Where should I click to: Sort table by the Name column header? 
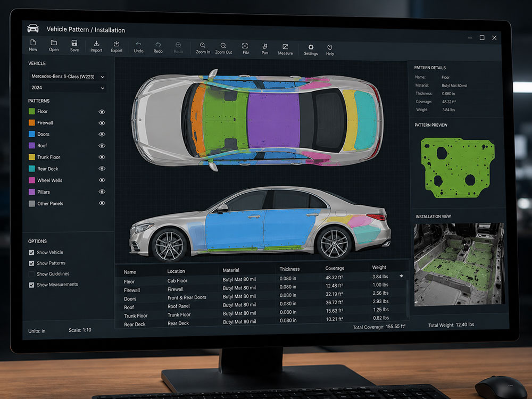(x=130, y=272)
